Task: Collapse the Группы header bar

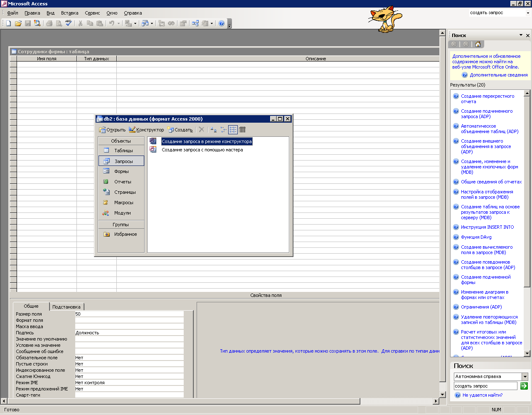Action: (121, 225)
